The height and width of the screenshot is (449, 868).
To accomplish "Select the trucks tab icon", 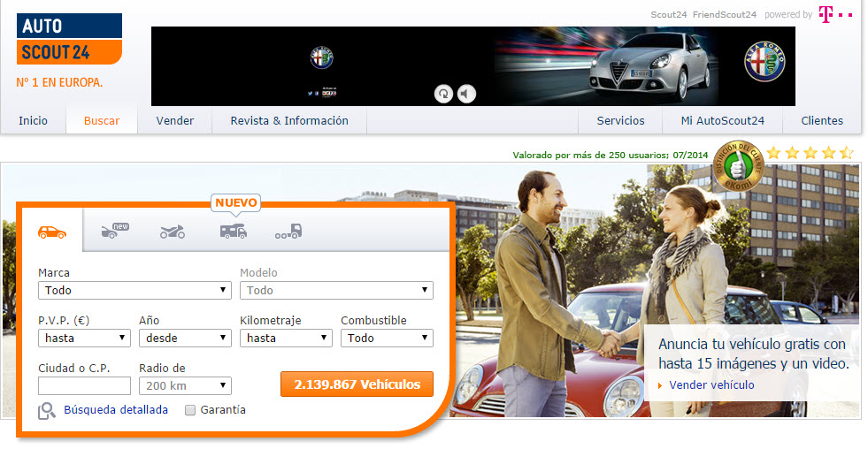I will [x=288, y=232].
